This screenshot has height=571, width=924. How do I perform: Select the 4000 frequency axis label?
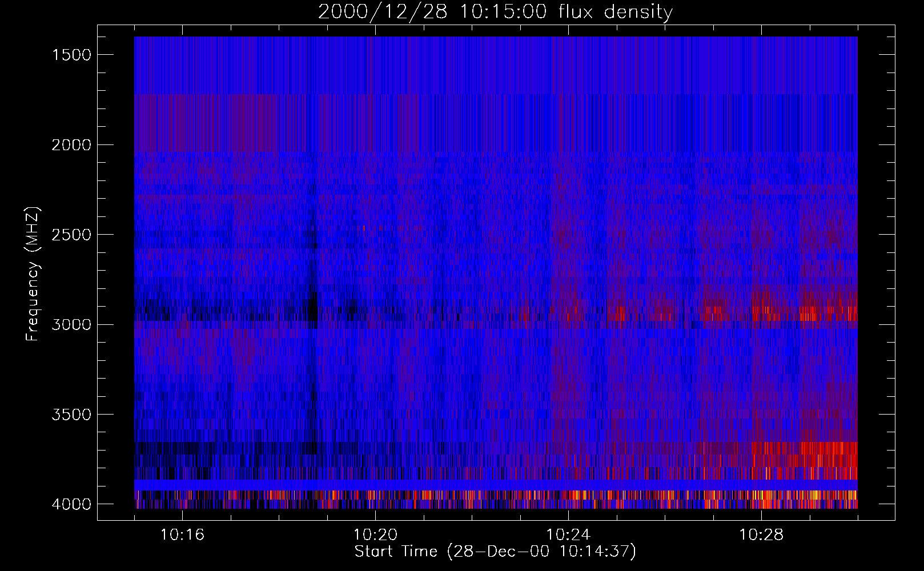[x=71, y=504]
